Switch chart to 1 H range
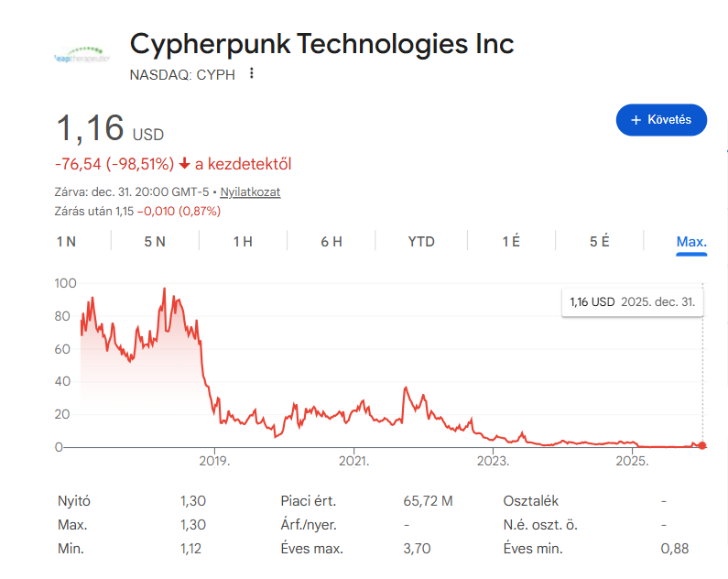Image resolution: width=728 pixels, height=579 pixels. coord(243,242)
